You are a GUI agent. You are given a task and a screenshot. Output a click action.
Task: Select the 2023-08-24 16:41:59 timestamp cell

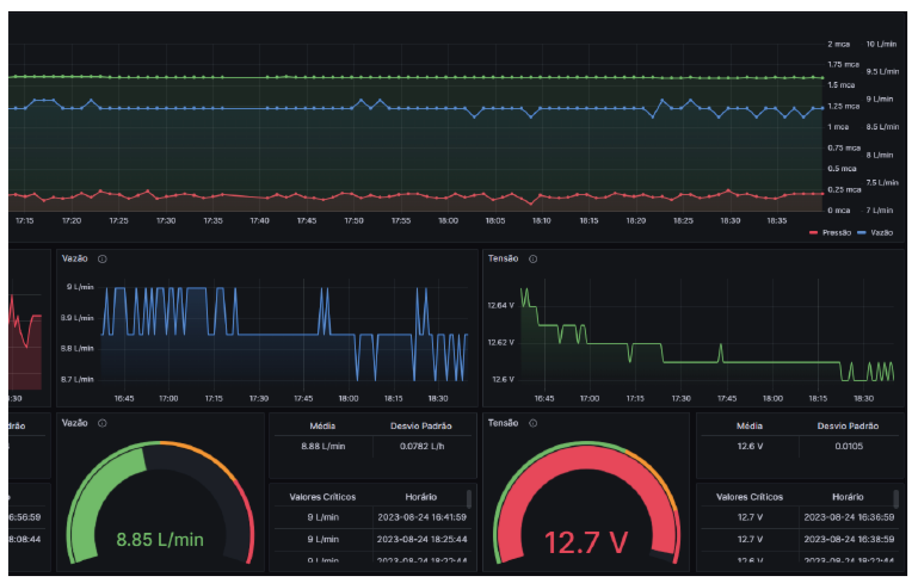422,517
